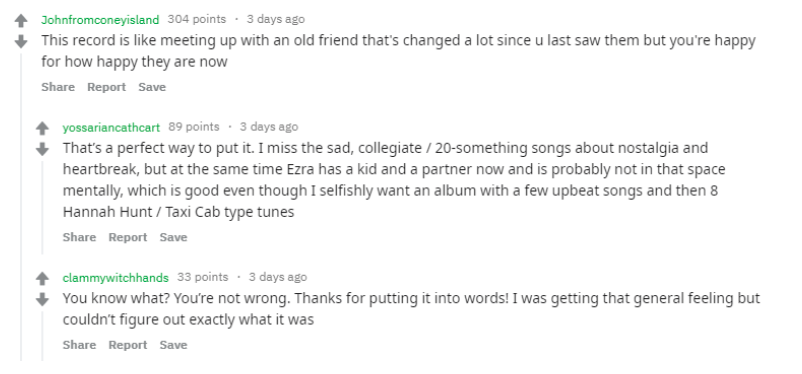Share Johnfromconeyisland's comment

pos(58,87)
